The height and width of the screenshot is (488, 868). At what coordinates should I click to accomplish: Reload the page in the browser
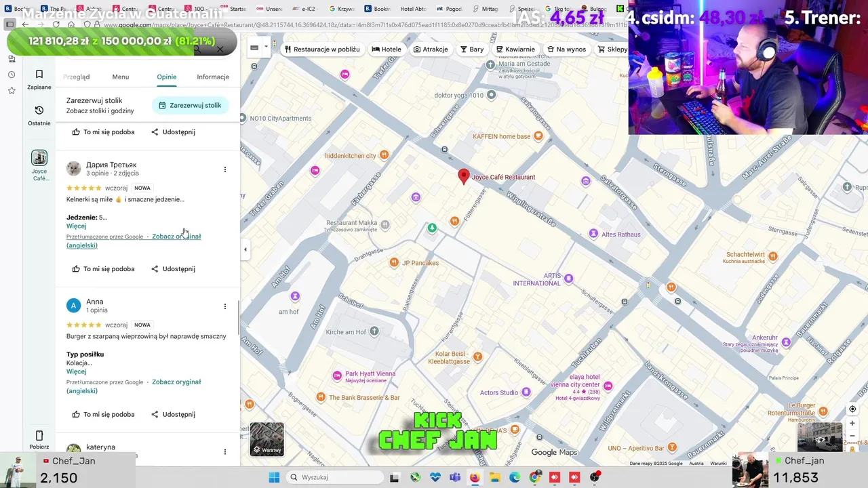(56, 25)
